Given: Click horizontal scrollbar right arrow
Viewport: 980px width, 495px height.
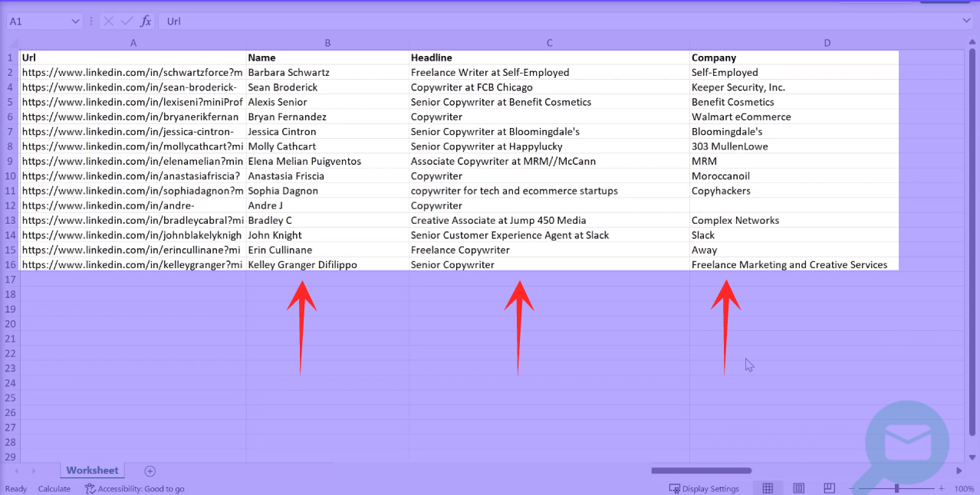Looking at the screenshot, I should 959,470.
